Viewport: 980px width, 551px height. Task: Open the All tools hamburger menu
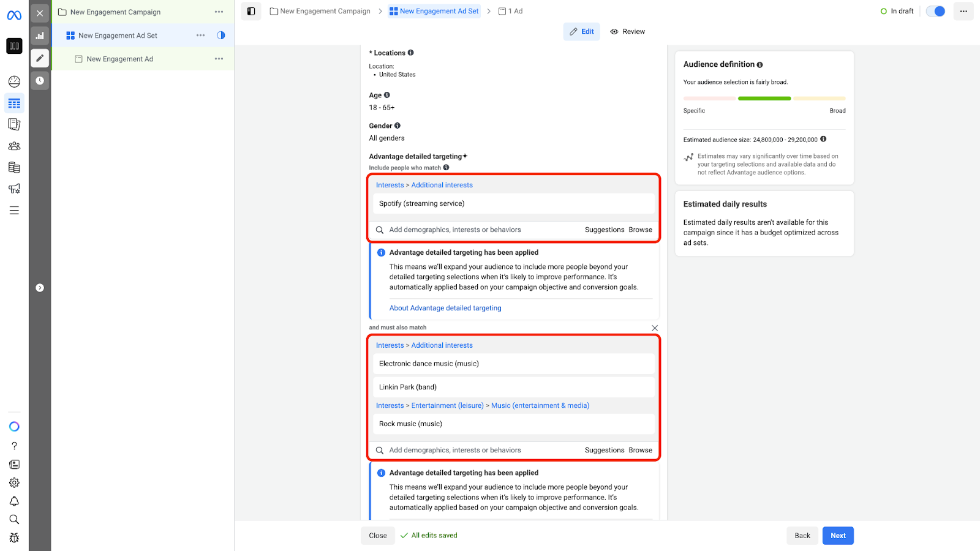pyautogui.click(x=14, y=211)
